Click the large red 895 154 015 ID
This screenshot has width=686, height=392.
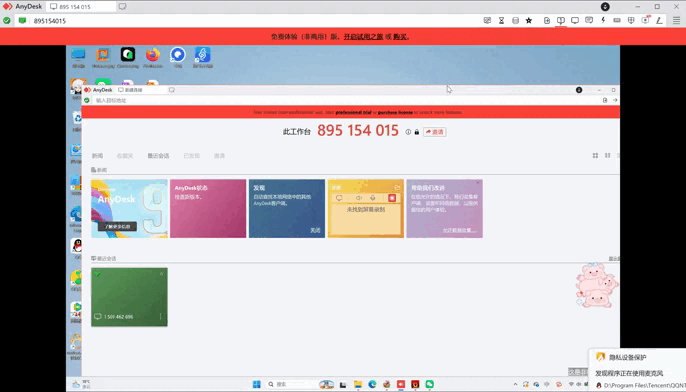tap(358, 130)
